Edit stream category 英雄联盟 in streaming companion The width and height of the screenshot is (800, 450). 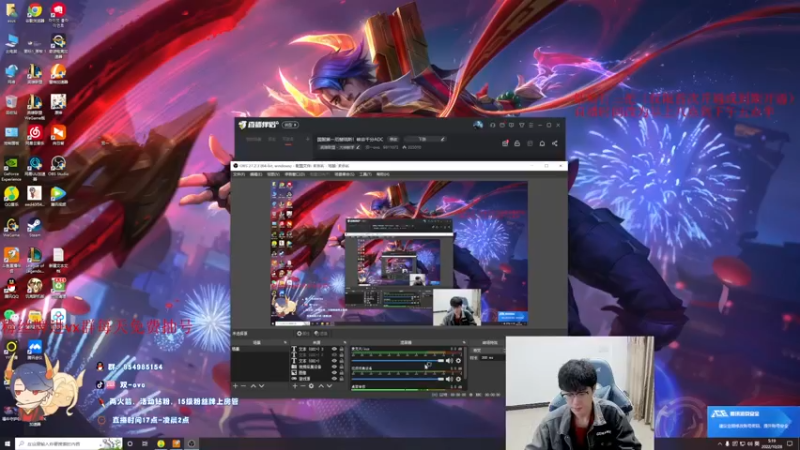click(340, 147)
